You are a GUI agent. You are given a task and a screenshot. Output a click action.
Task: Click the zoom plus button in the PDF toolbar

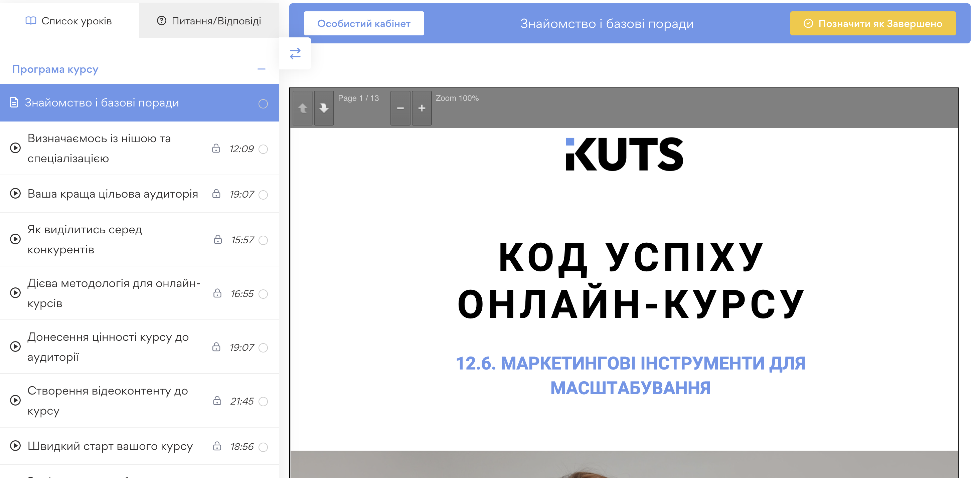422,108
